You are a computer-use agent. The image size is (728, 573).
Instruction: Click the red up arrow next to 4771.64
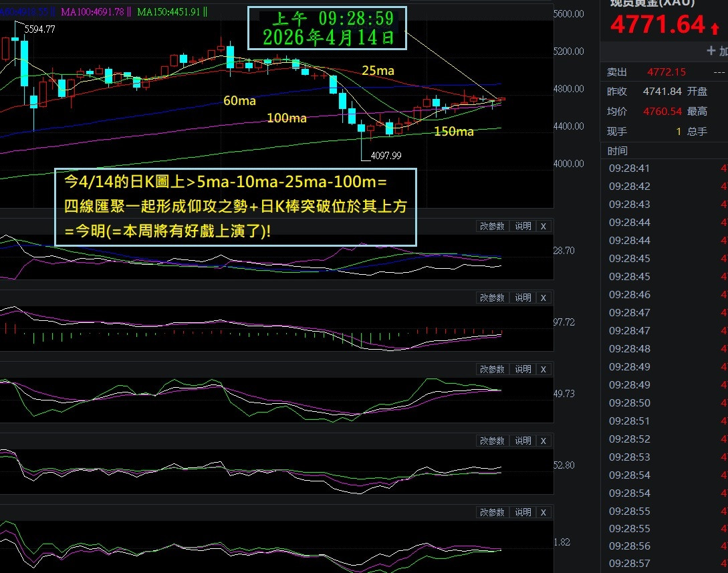[715, 27]
